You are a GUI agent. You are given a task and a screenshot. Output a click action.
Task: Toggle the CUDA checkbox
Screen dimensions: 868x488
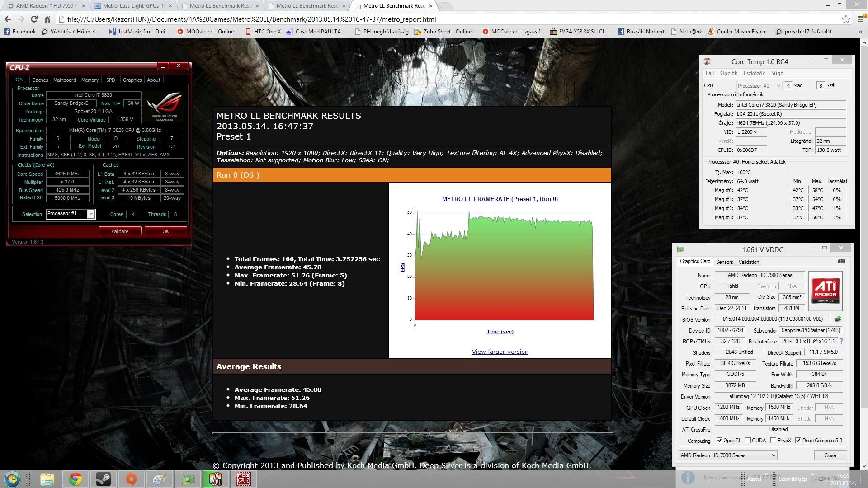tap(748, 441)
